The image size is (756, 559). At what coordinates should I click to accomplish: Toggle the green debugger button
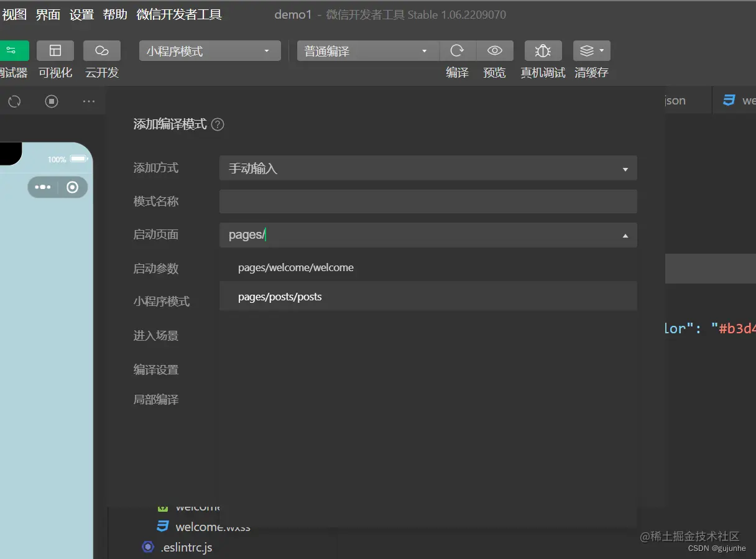[x=14, y=51]
